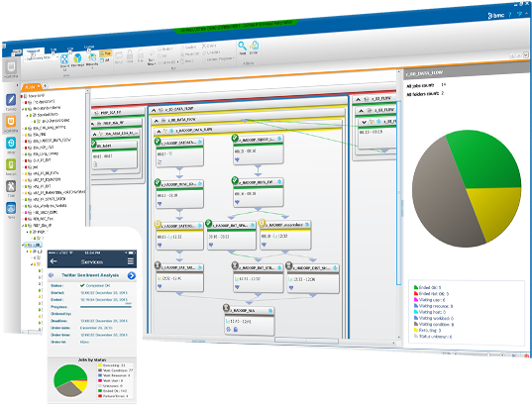Tap the hamburger menu in phone header
Image resolution: width=532 pixels, height=404 pixels.
tap(131, 261)
